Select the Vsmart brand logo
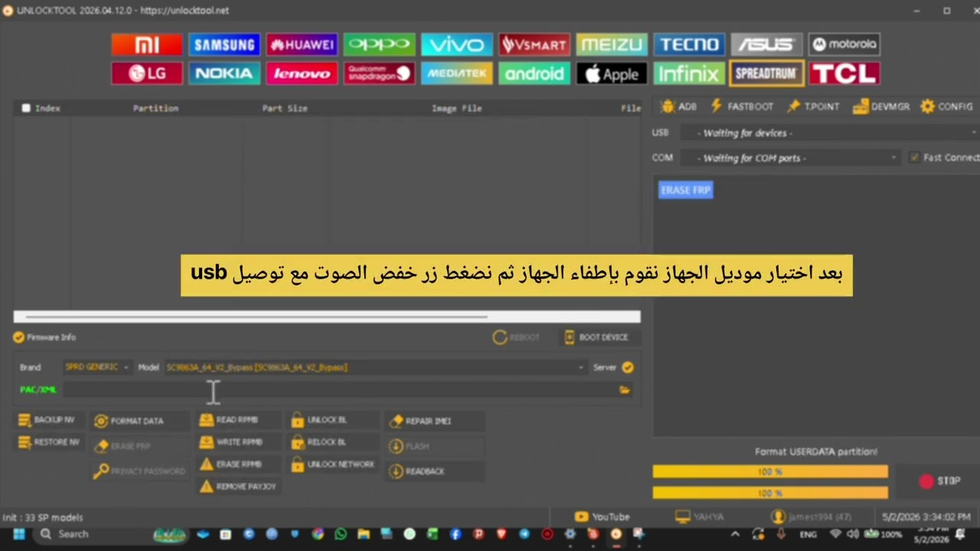Image resolution: width=980 pixels, height=551 pixels. coord(534,44)
